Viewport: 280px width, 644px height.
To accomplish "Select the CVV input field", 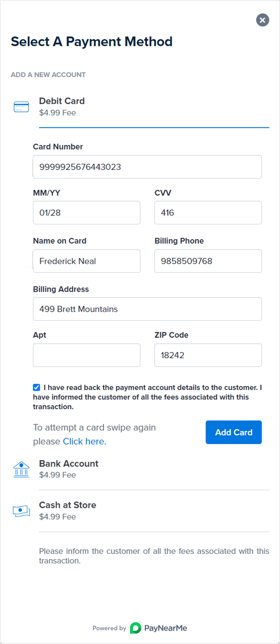I will [208, 213].
